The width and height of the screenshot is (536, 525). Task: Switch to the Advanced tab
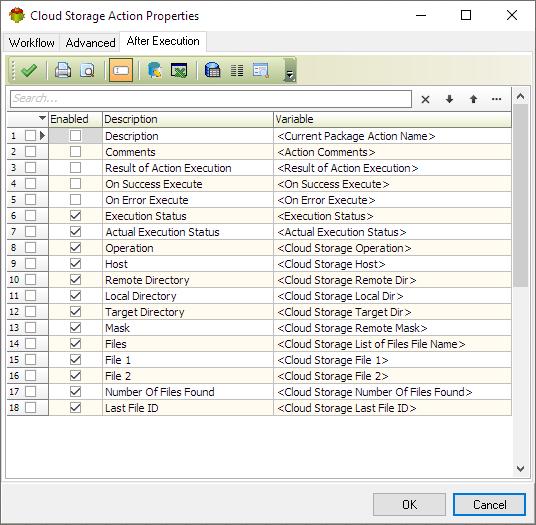pyautogui.click(x=90, y=43)
